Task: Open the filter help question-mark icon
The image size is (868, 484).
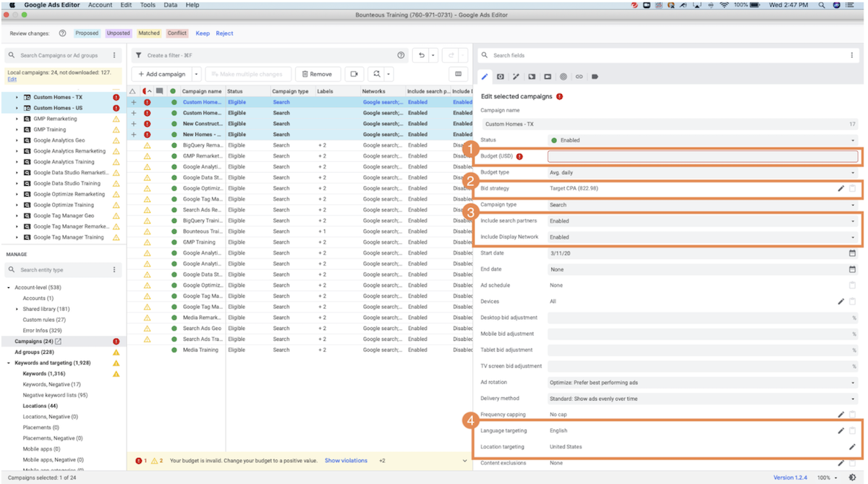Action: [401, 55]
